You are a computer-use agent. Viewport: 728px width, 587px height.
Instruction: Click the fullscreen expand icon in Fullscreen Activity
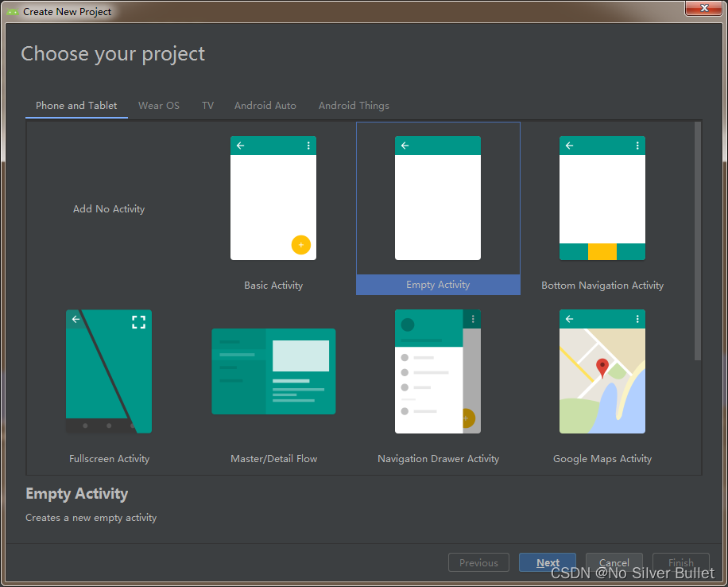(138, 322)
